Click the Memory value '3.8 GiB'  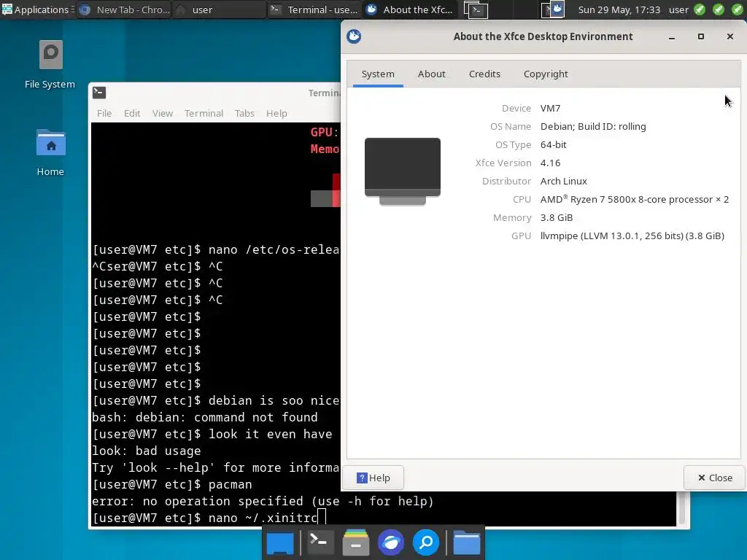[557, 217]
